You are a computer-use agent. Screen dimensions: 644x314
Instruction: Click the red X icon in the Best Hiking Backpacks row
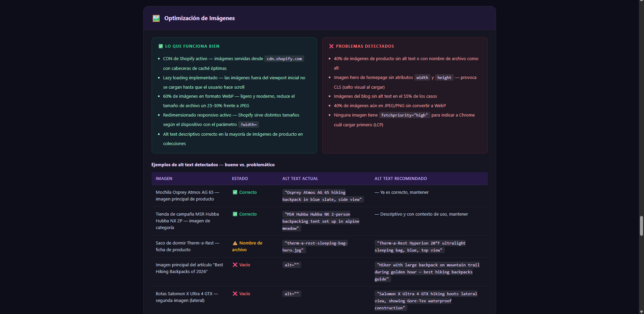[x=235, y=265]
